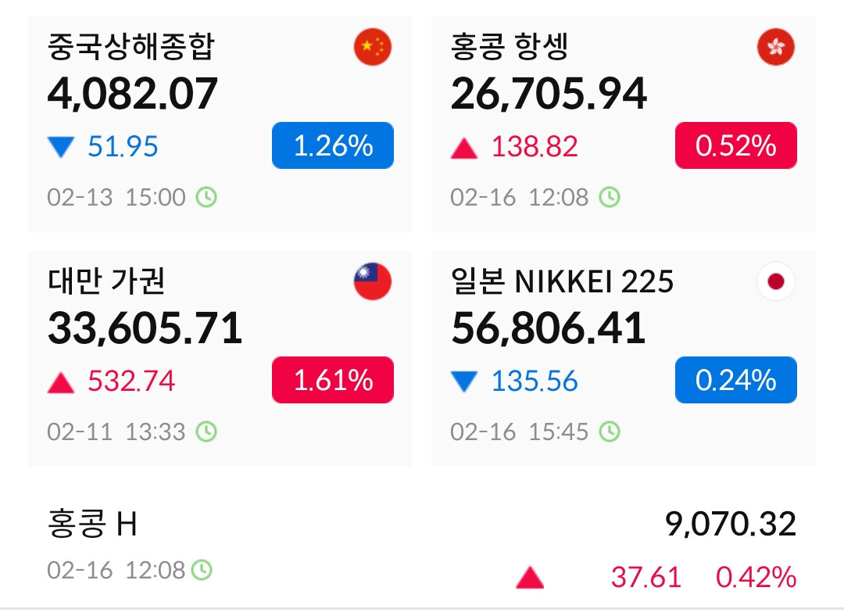
Task: Click the red 1.61% badge
Action: tap(333, 380)
